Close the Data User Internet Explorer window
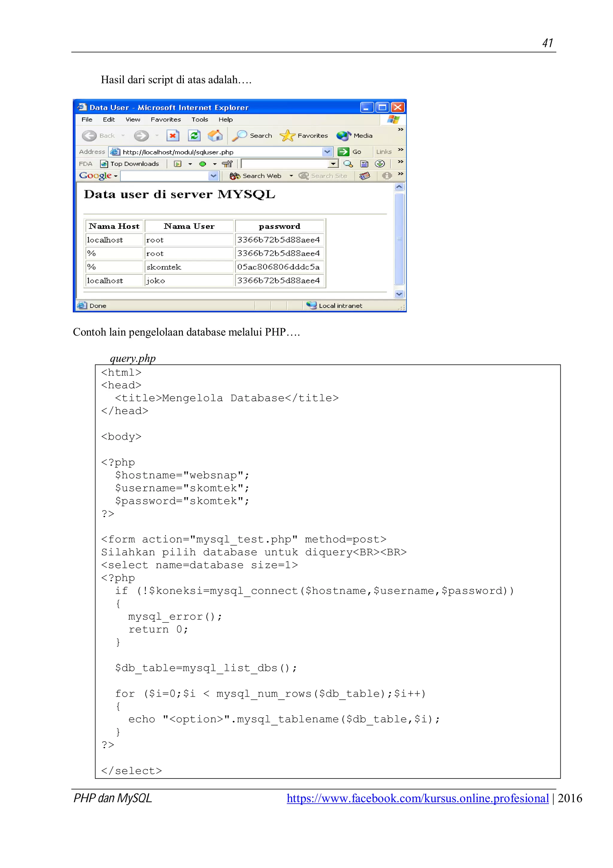This screenshot has height=868, width=613. pos(397,107)
